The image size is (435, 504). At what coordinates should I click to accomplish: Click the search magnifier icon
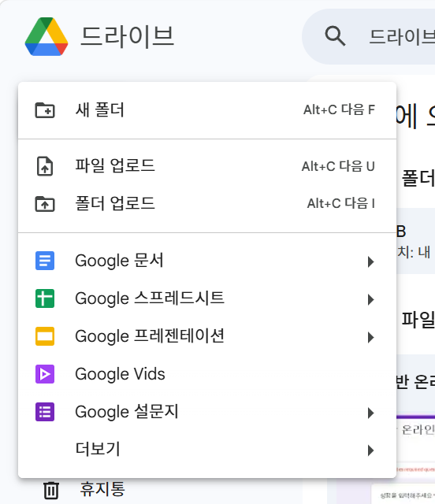[x=335, y=36]
